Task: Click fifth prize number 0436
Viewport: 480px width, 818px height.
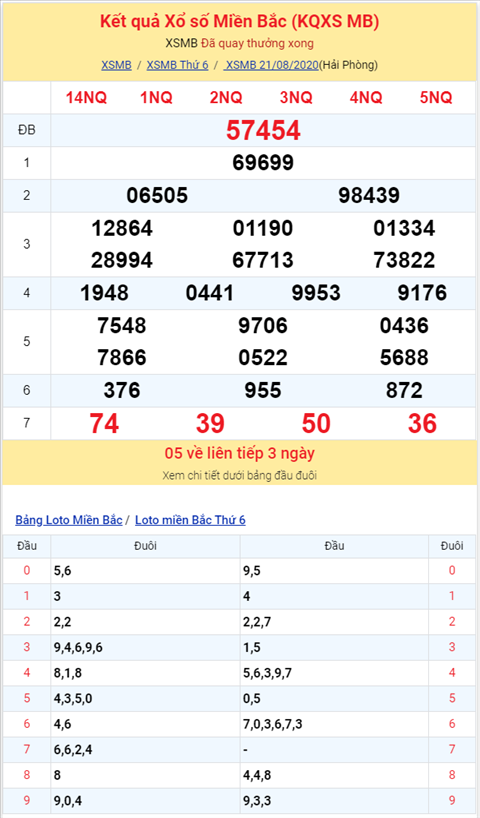Action: click(x=404, y=326)
